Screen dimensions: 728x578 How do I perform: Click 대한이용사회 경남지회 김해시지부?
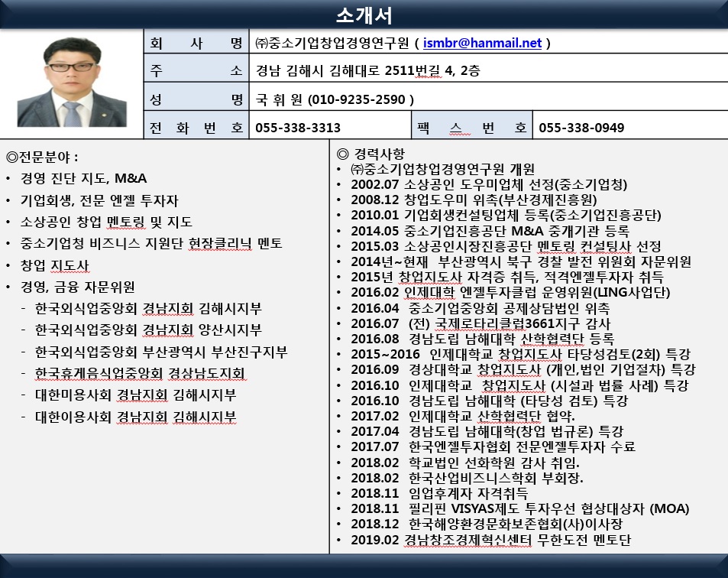(x=135, y=417)
